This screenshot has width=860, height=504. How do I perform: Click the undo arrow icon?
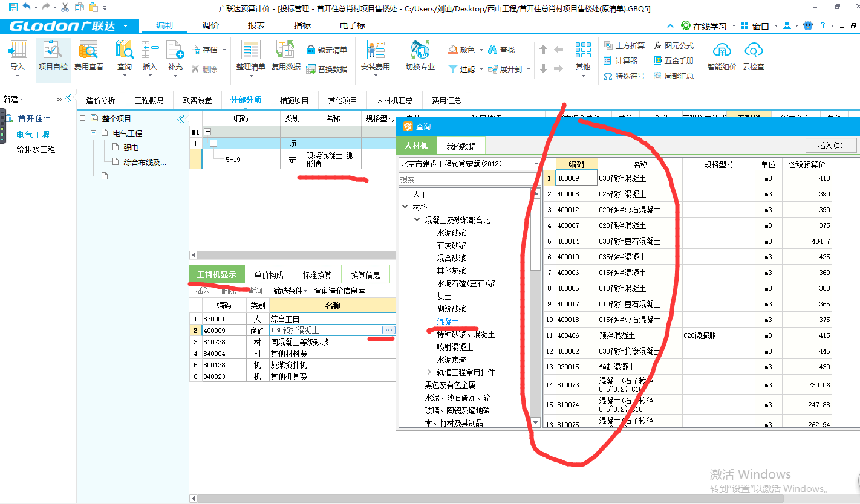(x=26, y=7)
